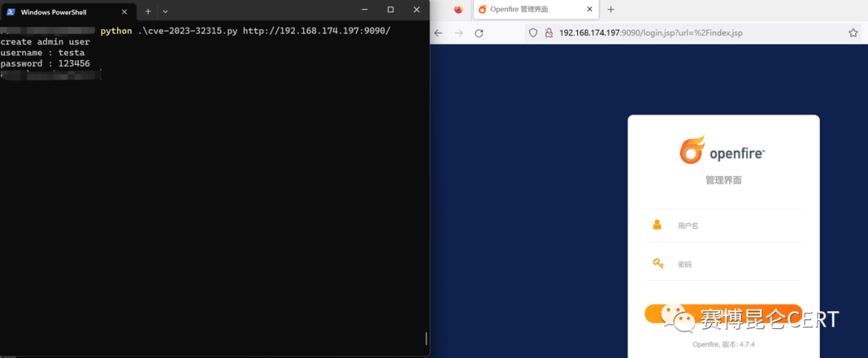The width and height of the screenshot is (868, 358).
Task: Open a new PowerShell tab
Action: [x=148, y=11]
